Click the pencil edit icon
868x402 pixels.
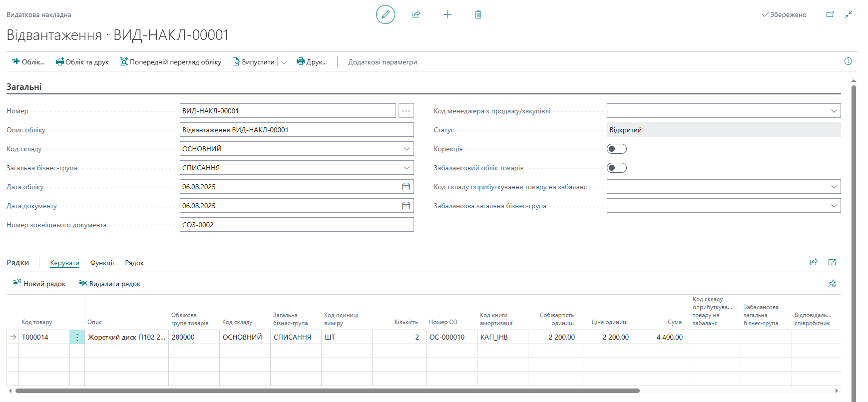tap(385, 14)
